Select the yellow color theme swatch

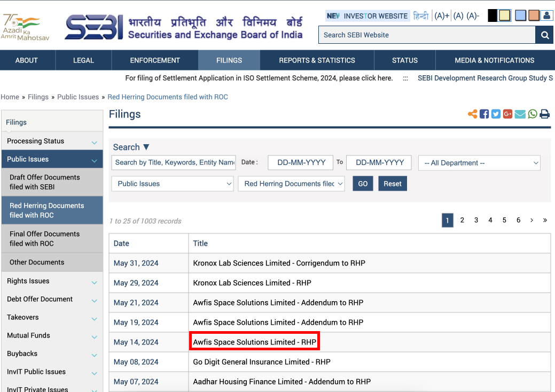(504, 15)
